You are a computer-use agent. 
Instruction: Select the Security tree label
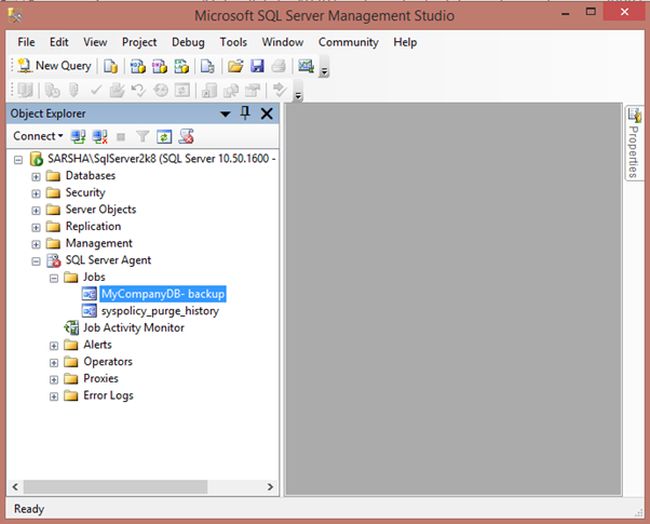tap(85, 193)
